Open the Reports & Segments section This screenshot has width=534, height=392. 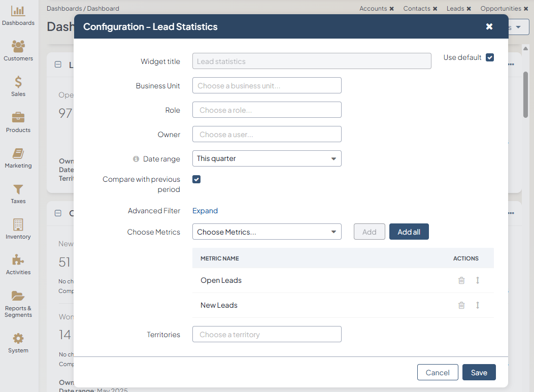coord(18,304)
